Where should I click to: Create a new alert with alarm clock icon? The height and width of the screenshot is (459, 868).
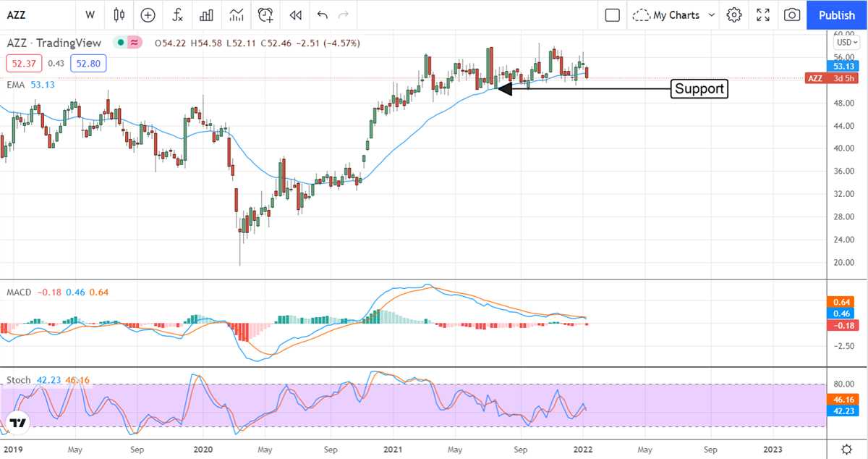[x=266, y=14]
